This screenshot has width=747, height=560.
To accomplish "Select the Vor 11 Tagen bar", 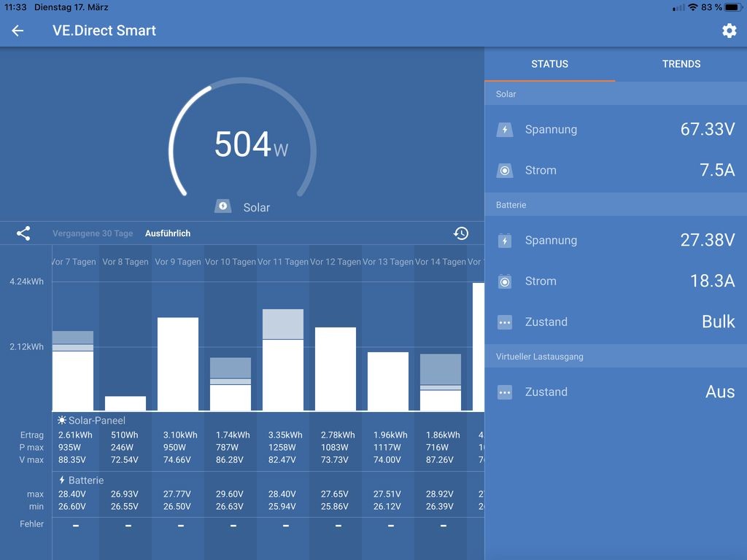I will pyautogui.click(x=283, y=359).
